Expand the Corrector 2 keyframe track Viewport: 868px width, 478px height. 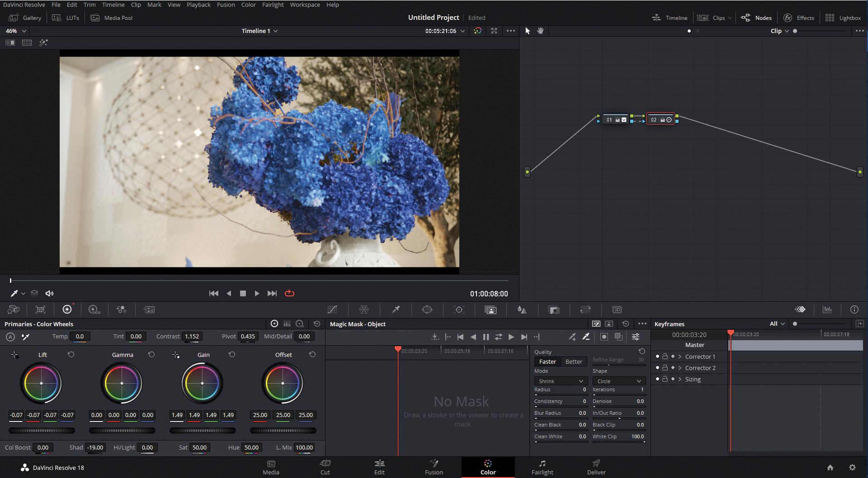pyautogui.click(x=680, y=368)
